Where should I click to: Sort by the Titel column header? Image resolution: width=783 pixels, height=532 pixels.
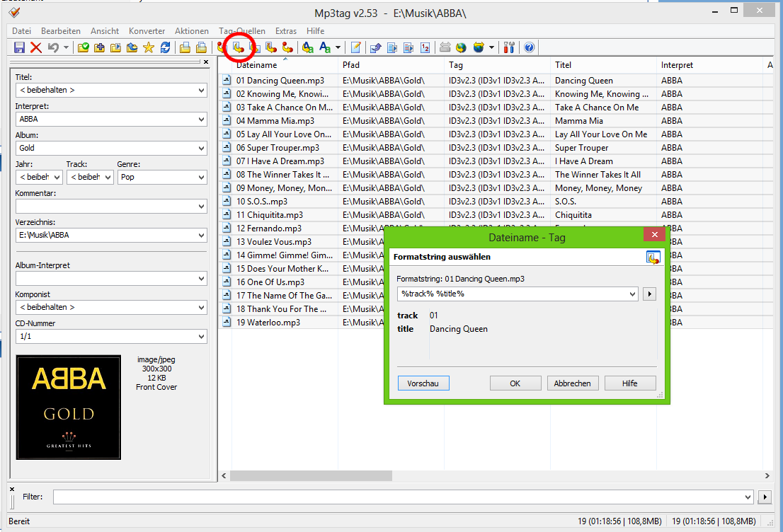[603, 65]
